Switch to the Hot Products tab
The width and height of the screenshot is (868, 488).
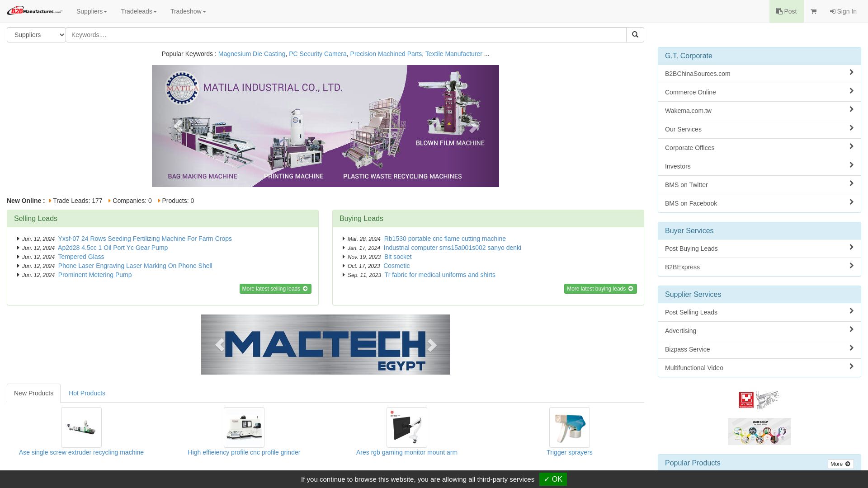(87, 393)
